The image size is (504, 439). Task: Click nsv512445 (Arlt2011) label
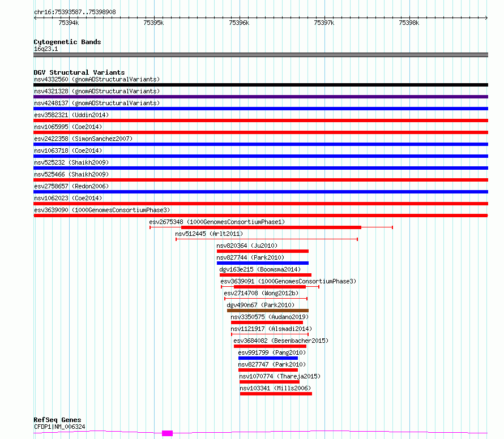coord(209,234)
